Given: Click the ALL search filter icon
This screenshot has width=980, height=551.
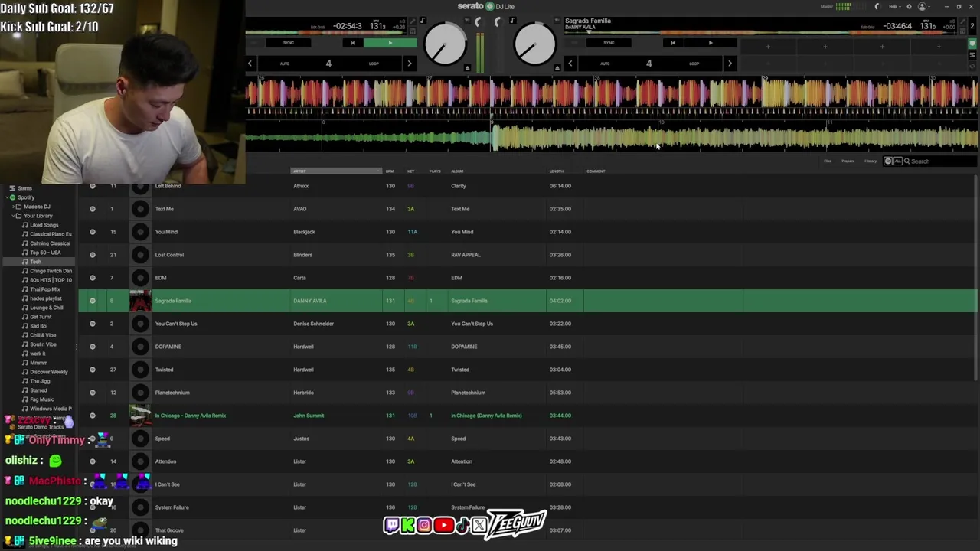Looking at the screenshot, I should (x=897, y=161).
